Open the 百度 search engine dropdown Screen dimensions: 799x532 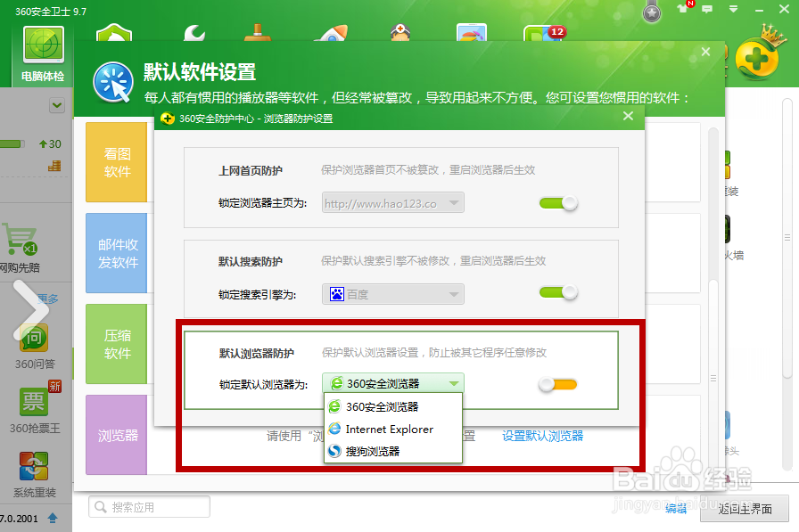tap(393, 294)
